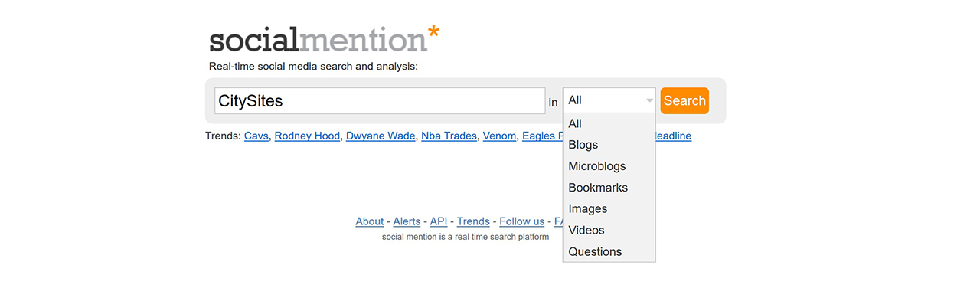
Task: Click the orange Search button
Action: point(684,100)
